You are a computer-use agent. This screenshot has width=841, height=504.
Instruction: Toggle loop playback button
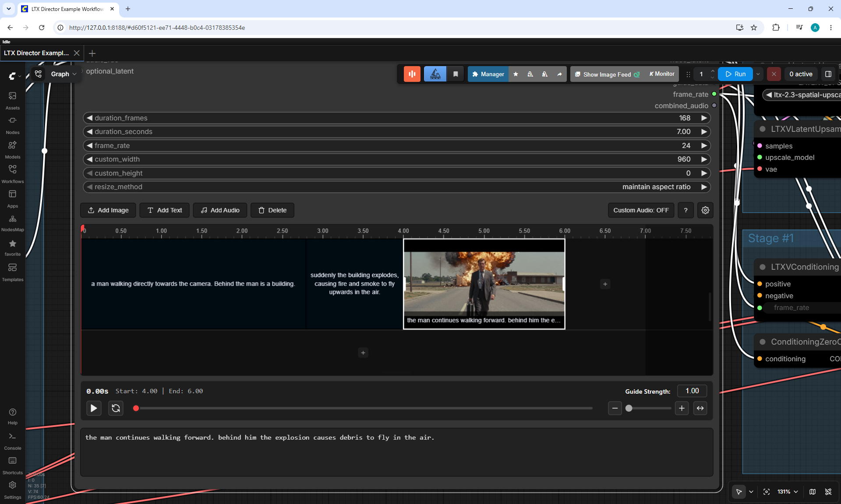116,408
